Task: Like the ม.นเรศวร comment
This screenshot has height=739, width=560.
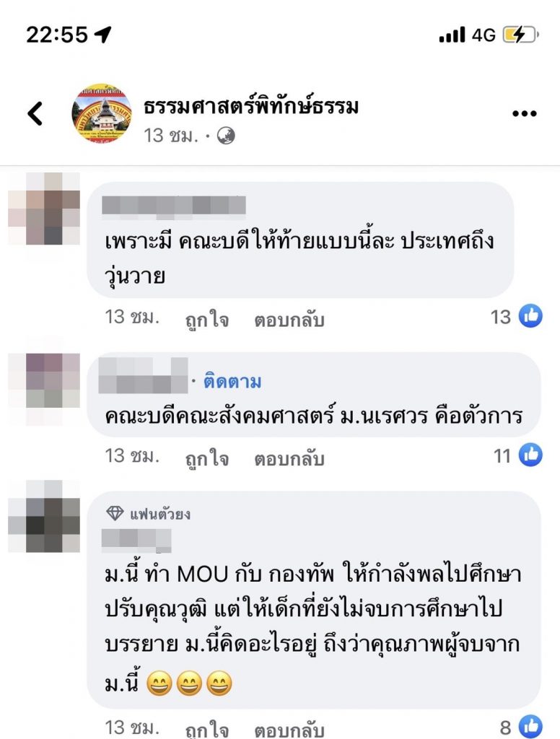Action: point(207,458)
